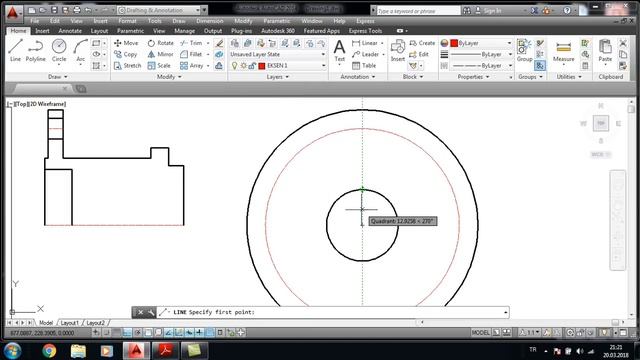
Task: Click the Stretch tool
Action: (127, 65)
